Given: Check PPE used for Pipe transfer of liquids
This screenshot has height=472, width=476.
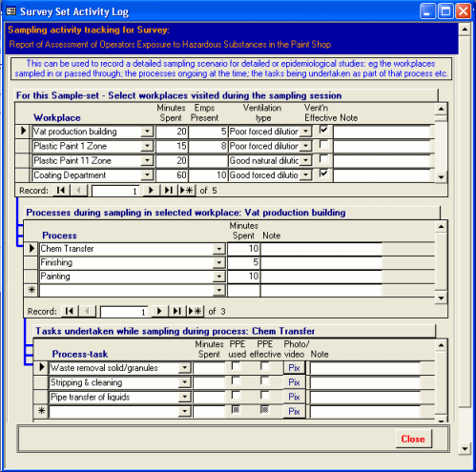Looking at the screenshot, I should click(236, 395).
